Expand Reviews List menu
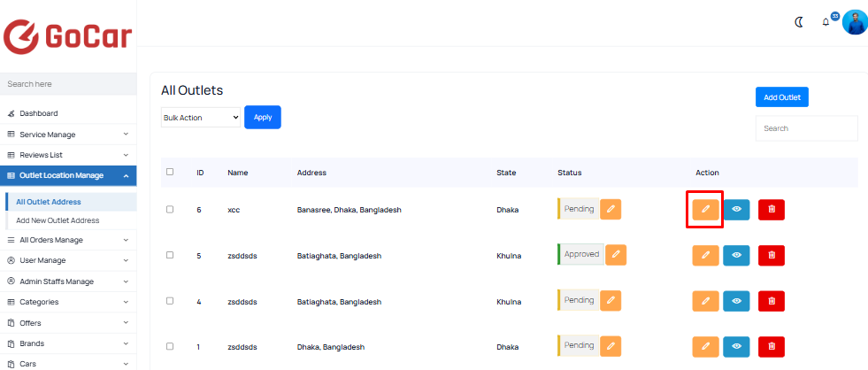Screen dimensions: 868x370 (x=68, y=155)
